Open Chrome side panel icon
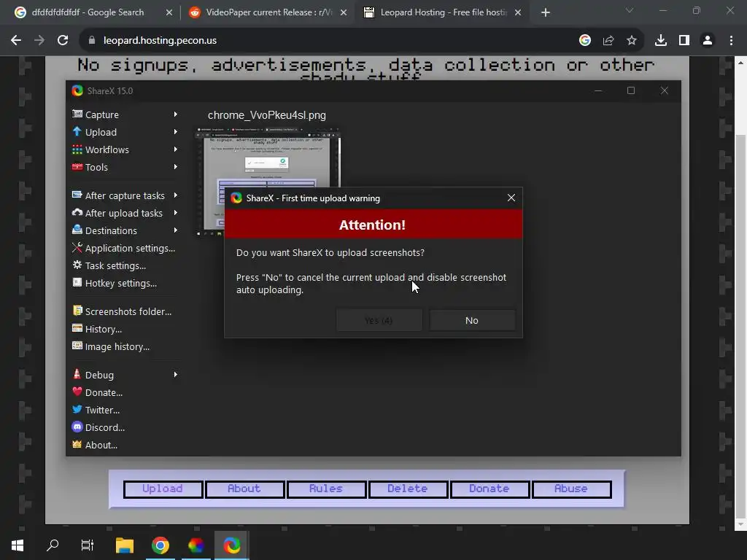Image resolution: width=747 pixels, height=560 pixels. pos(684,41)
